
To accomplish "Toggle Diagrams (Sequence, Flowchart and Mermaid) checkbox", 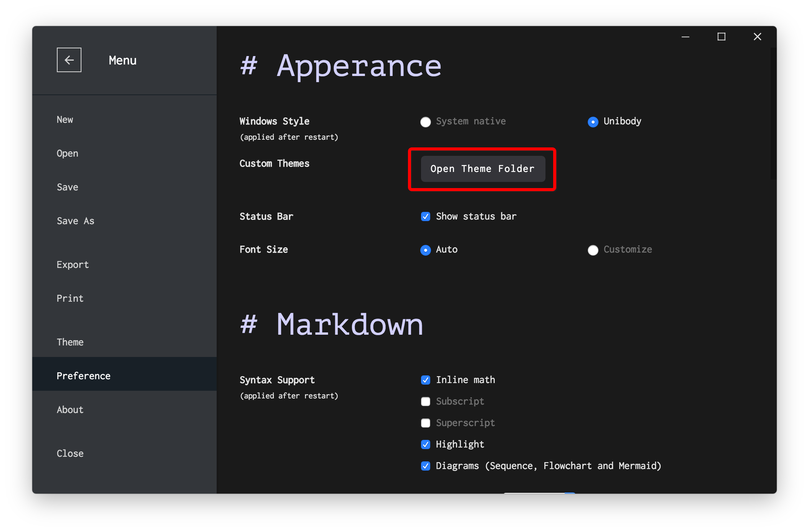I will click(426, 466).
